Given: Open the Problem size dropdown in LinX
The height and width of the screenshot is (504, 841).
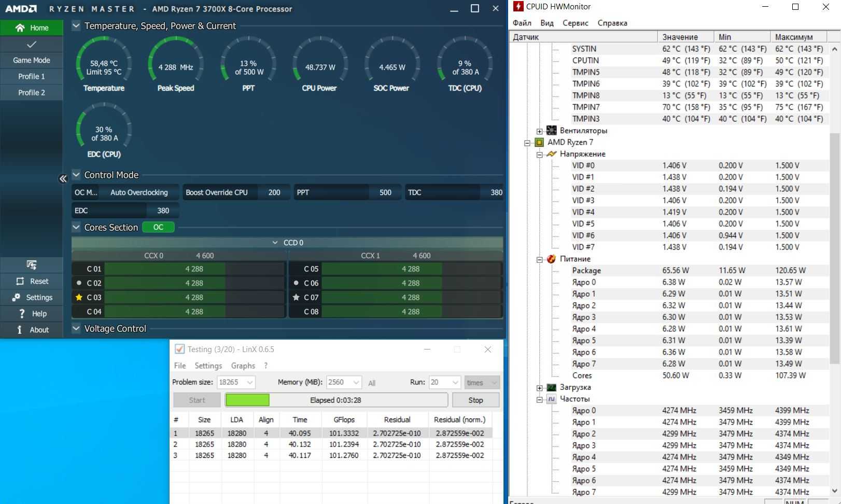Looking at the screenshot, I should [x=249, y=383].
